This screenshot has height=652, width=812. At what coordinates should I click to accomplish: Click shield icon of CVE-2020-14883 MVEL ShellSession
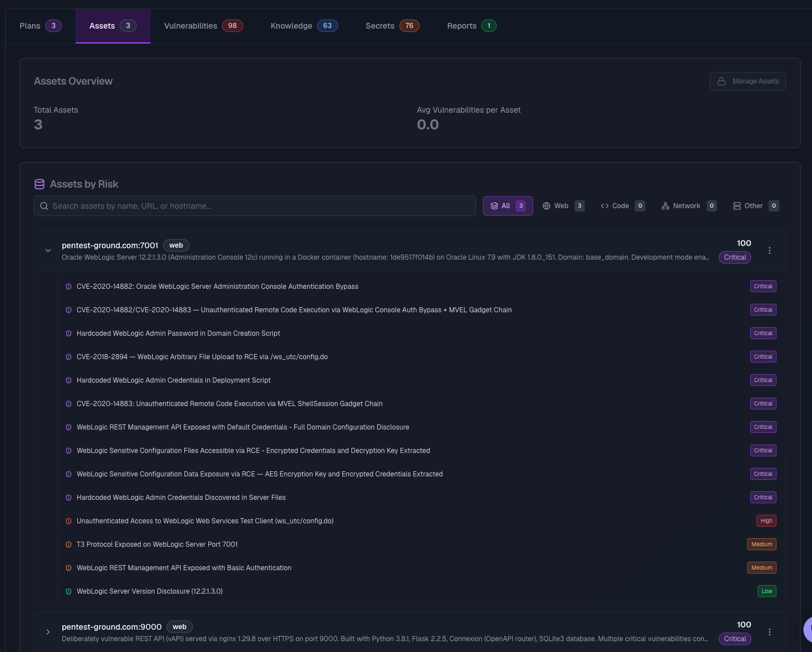pos(69,404)
